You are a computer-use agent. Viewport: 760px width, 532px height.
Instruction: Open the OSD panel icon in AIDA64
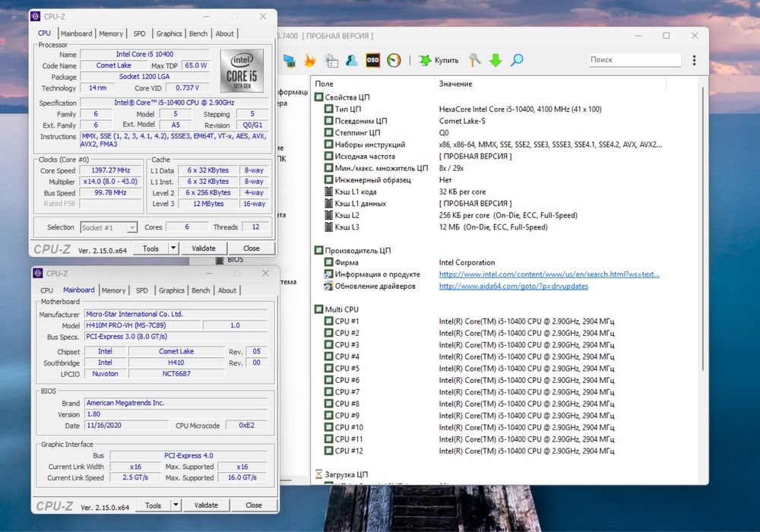[x=372, y=60]
